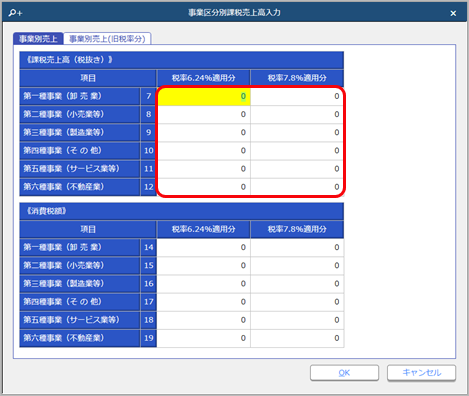Click 第五種事業（サービス業等）label in row 18

click(x=80, y=320)
